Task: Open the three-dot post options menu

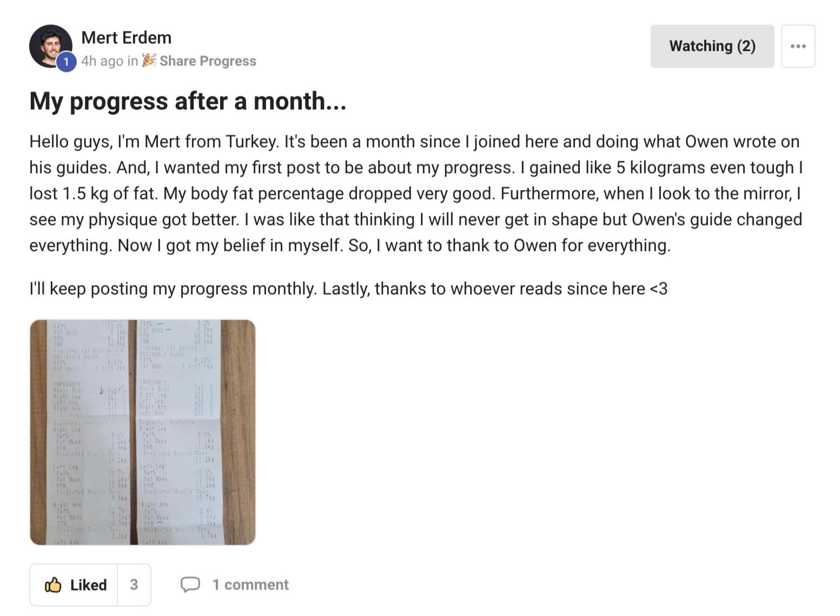Action: point(798,46)
